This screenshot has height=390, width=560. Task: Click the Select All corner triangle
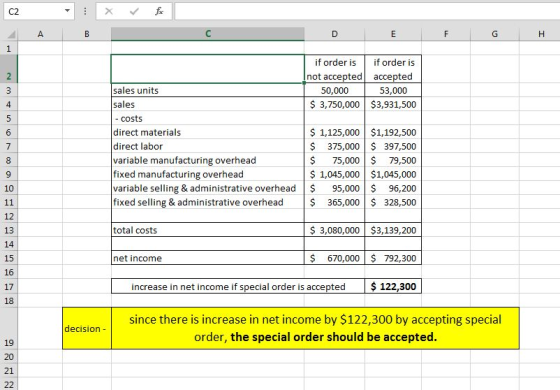(x=11, y=34)
